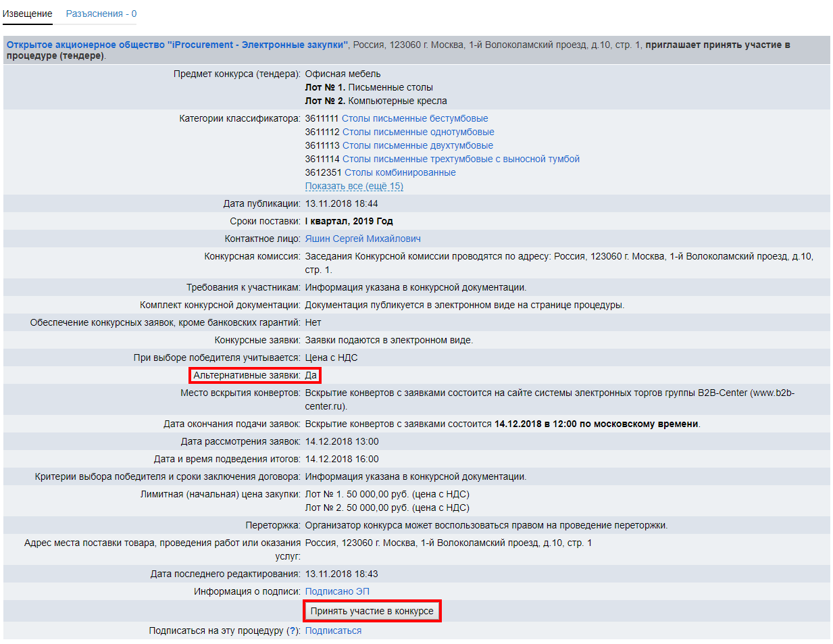
Task: Click the Лот № 1 Письменные столы text
Action: (369, 87)
